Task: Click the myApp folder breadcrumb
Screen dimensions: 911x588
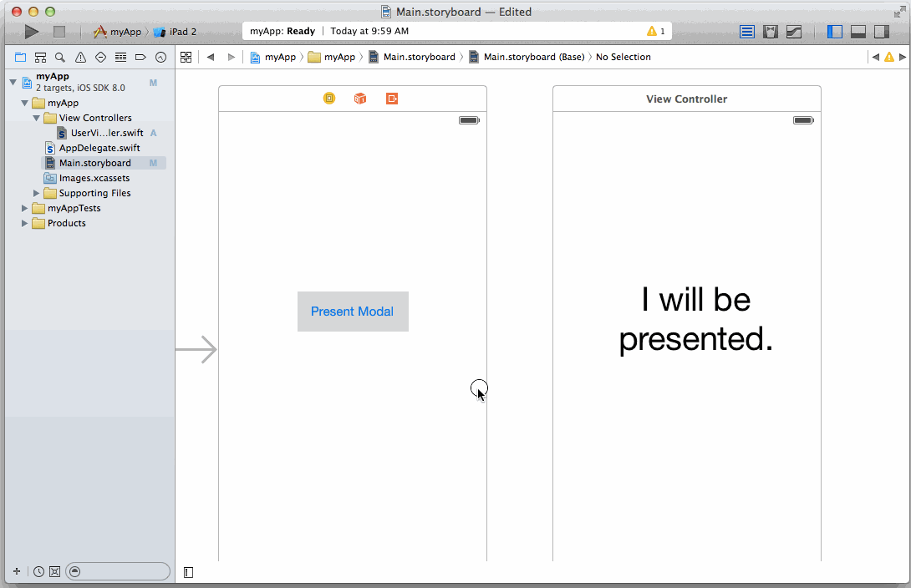Action: pos(332,57)
